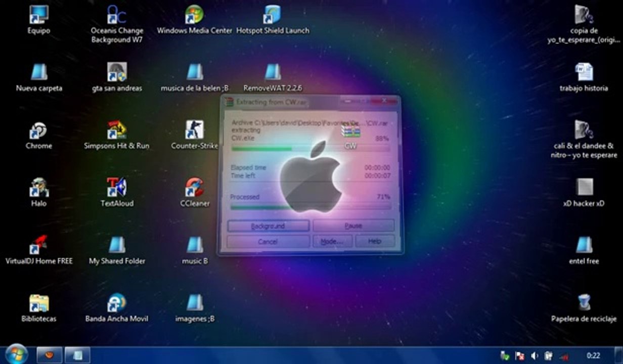Click the volume speaker tray icon
This screenshot has height=364, width=623.
[535, 356]
